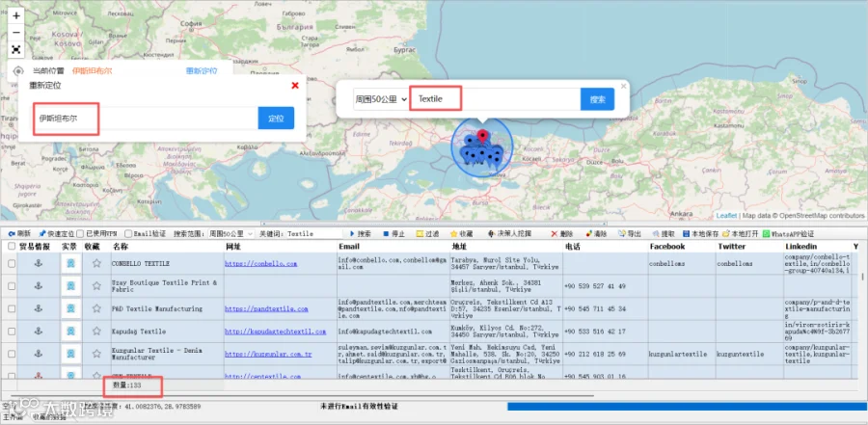Click 本地保存 save locally

pos(701,234)
